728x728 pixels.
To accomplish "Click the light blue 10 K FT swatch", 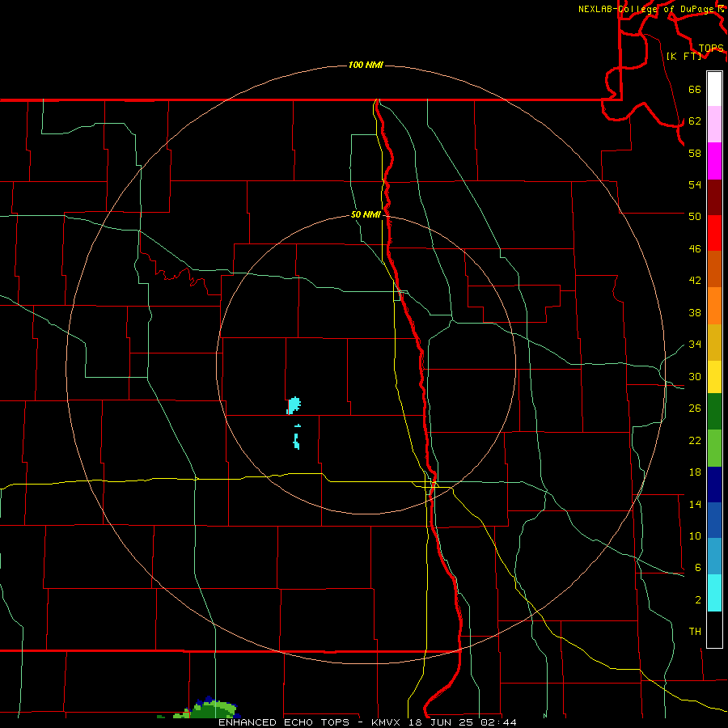I will coord(714,557).
